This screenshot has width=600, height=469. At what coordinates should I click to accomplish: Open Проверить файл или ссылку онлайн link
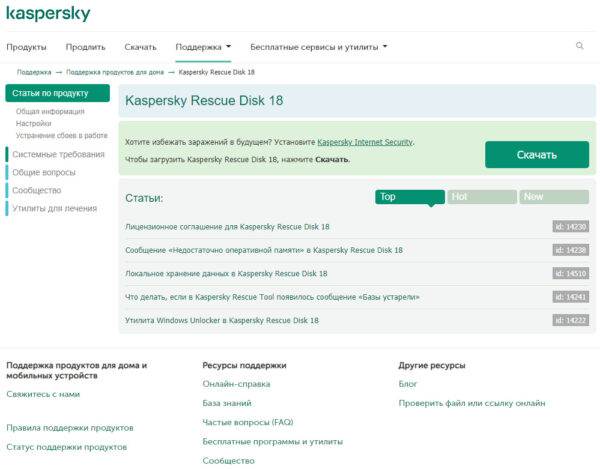click(472, 403)
